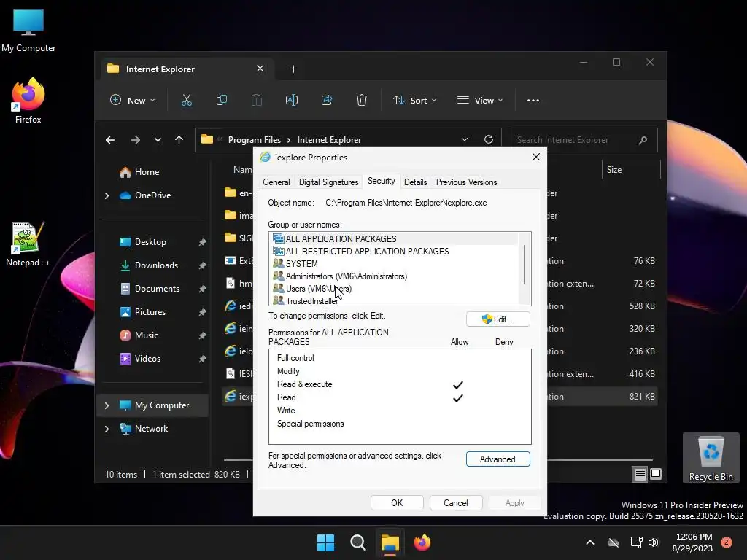Select TrustedInstaller in group list
The image size is (747, 560).
[x=394, y=300]
